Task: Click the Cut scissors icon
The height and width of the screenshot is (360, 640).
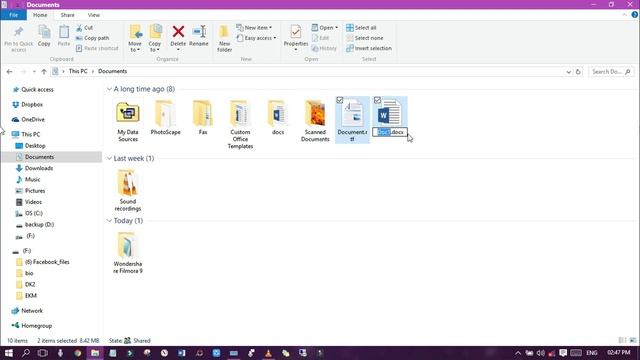Action: (79, 28)
